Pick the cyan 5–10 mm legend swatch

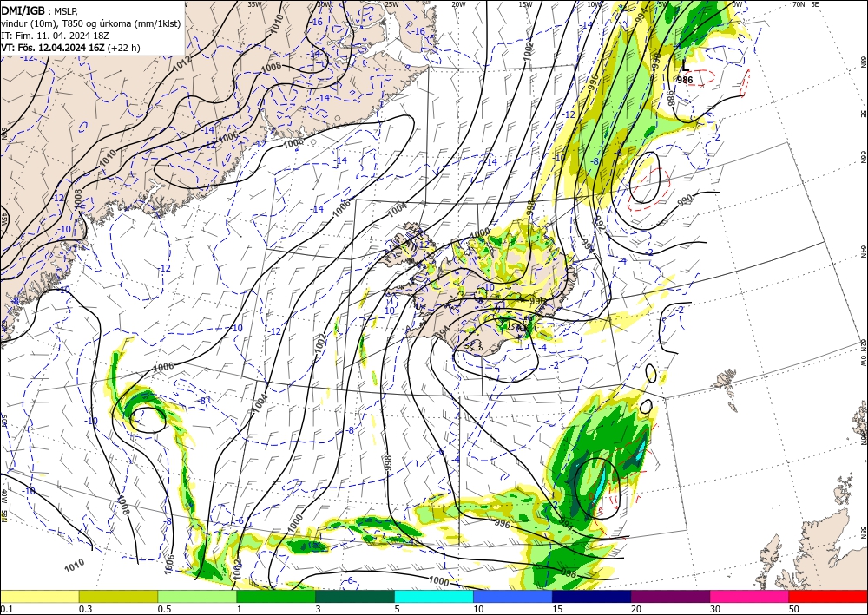click(433, 597)
